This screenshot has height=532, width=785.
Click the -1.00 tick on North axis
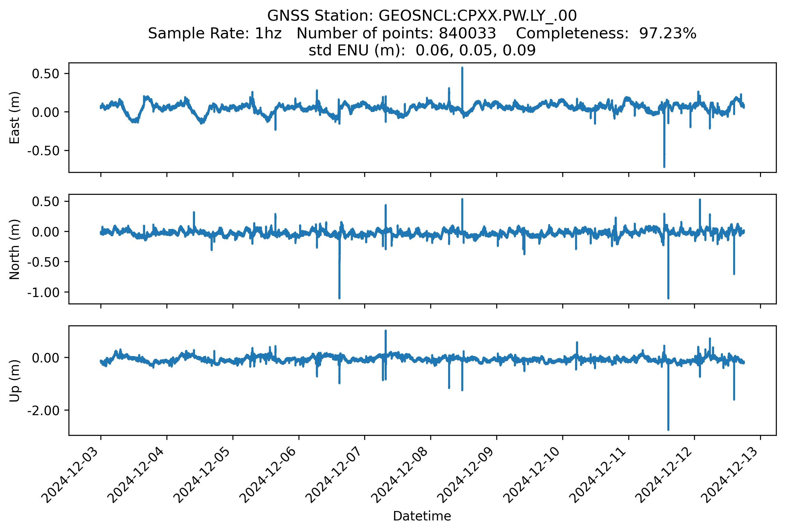pos(43,292)
